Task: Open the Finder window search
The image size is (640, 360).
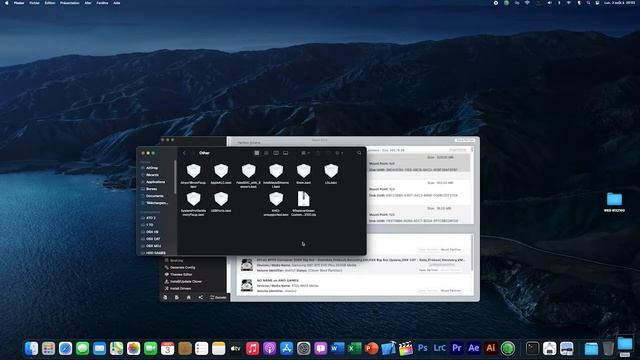Action: pos(359,153)
